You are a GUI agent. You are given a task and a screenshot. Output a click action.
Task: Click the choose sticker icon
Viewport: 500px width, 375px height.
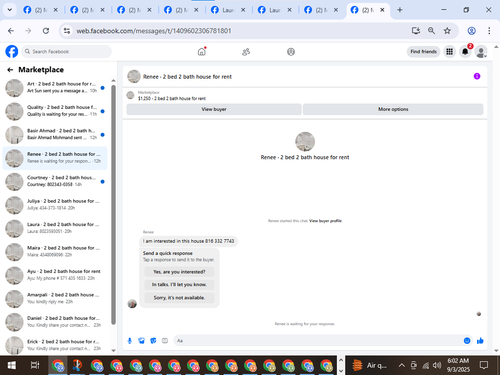pyautogui.click(x=153, y=341)
